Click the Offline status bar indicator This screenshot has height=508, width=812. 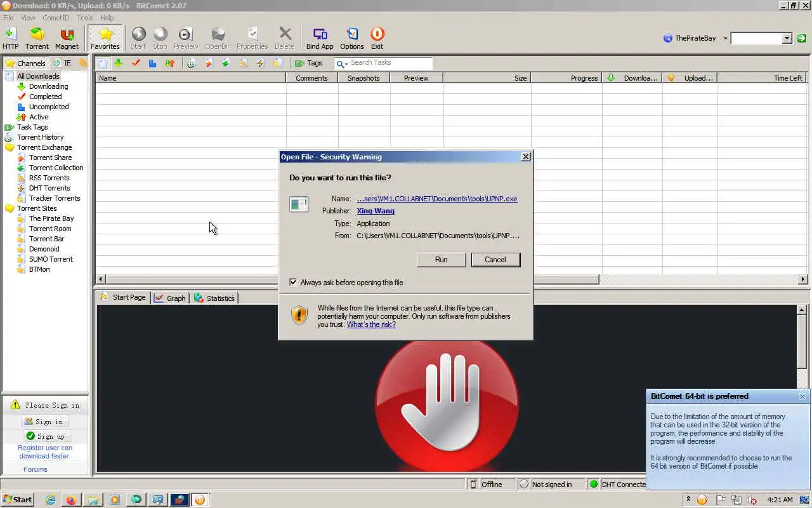492,485
